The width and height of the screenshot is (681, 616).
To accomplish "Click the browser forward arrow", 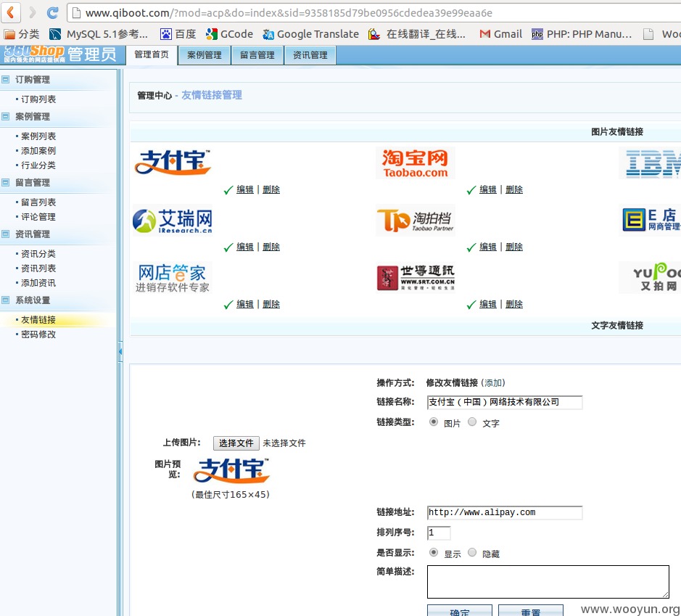I will point(32,12).
